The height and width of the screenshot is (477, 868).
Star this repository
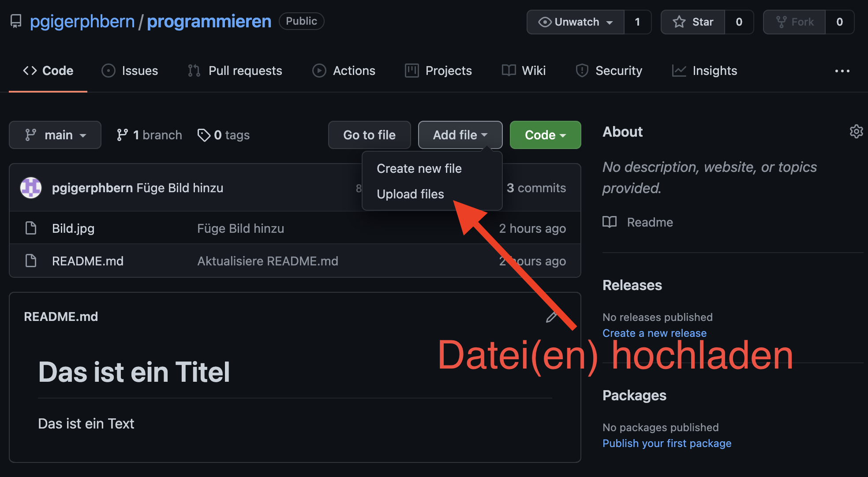tap(693, 22)
